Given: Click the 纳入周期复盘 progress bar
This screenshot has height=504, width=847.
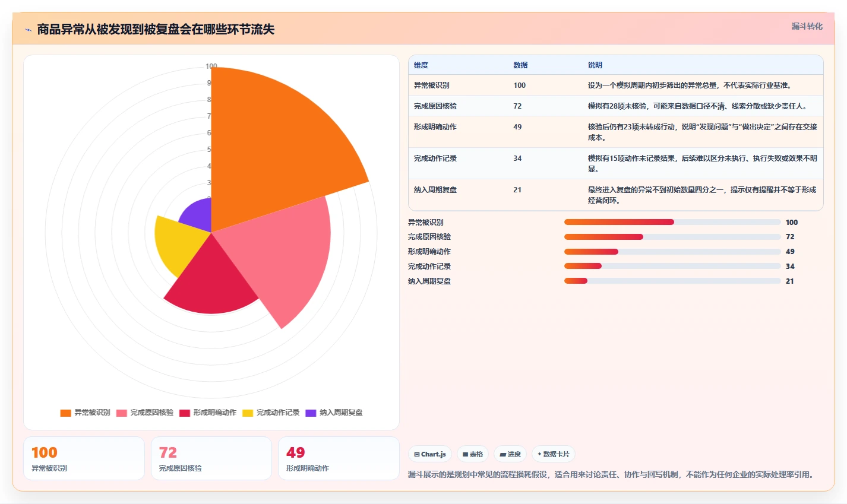Looking at the screenshot, I should pos(672,281).
